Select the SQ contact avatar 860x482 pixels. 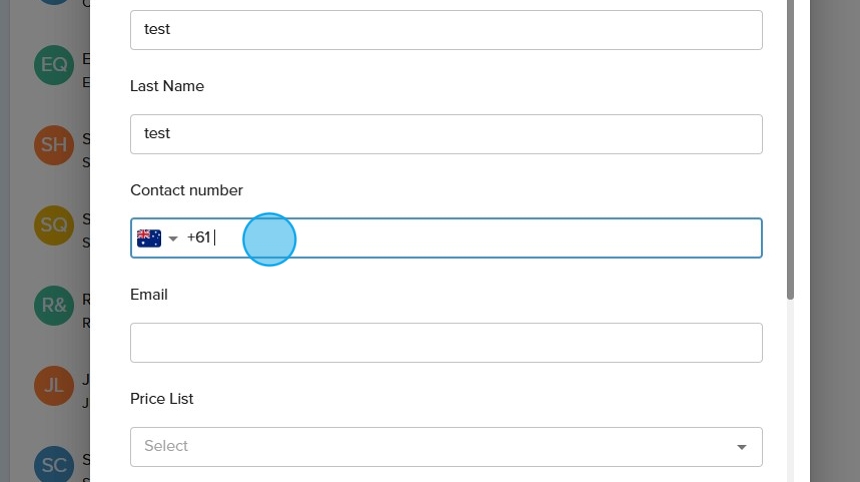[54, 225]
